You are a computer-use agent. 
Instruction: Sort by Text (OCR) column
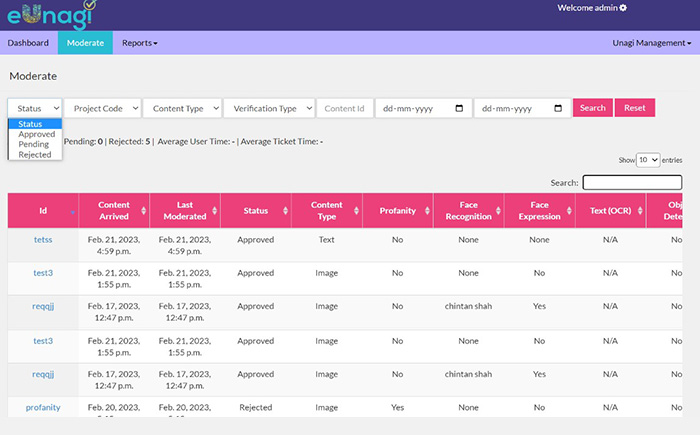pos(640,211)
